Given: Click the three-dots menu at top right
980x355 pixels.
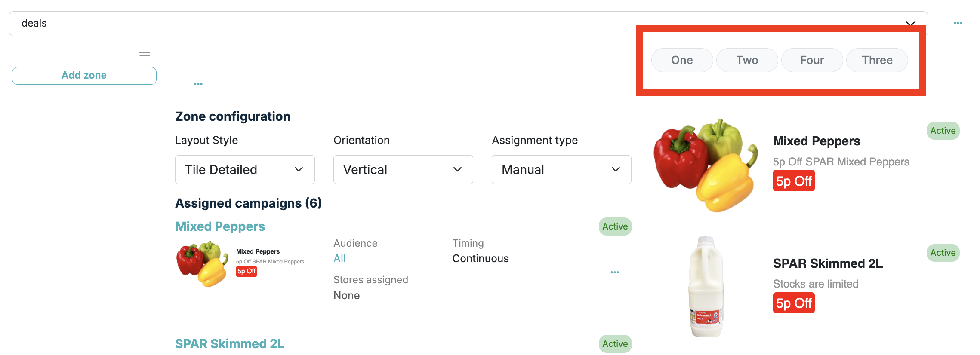Looking at the screenshot, I should click(958, 23).
